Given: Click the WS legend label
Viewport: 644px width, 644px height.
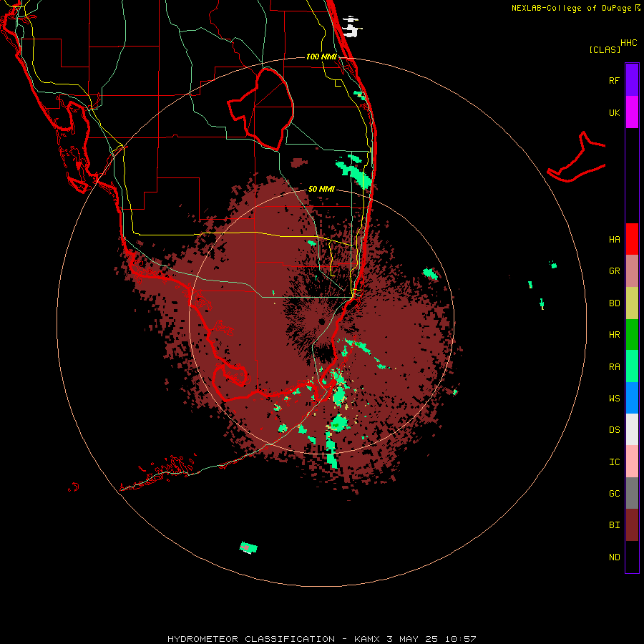Looking at the screenshot, I should pyautogui.click(x=615, y=398).
